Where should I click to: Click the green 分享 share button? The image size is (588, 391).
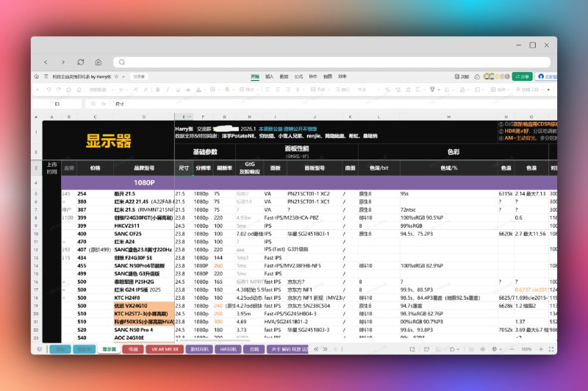522,76
